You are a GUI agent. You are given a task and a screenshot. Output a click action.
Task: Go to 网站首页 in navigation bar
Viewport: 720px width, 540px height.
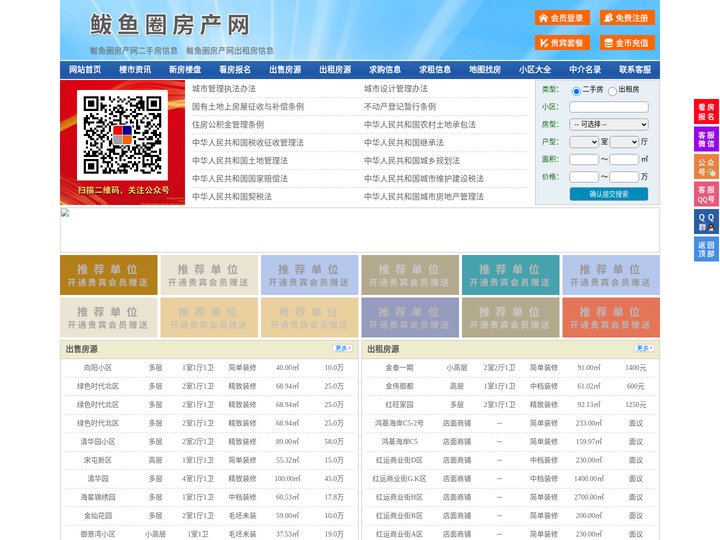(85, 70)
